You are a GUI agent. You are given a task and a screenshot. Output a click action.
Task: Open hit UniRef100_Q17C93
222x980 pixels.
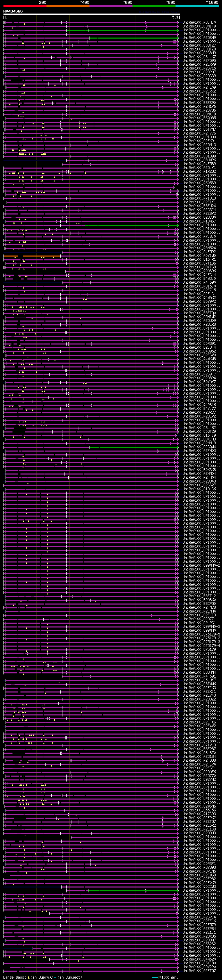199,814
